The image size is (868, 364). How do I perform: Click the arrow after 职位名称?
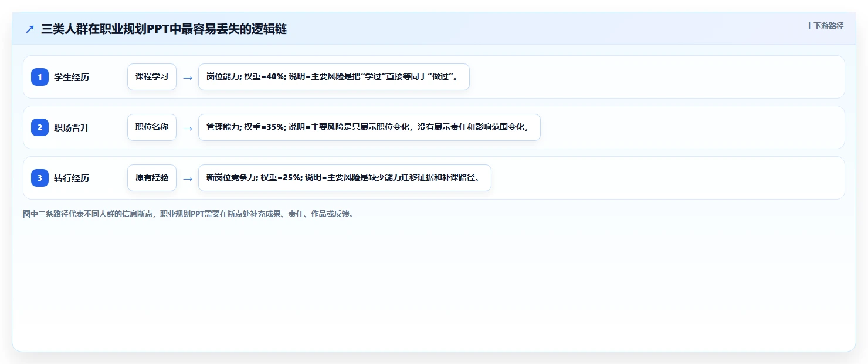[188, 128]
